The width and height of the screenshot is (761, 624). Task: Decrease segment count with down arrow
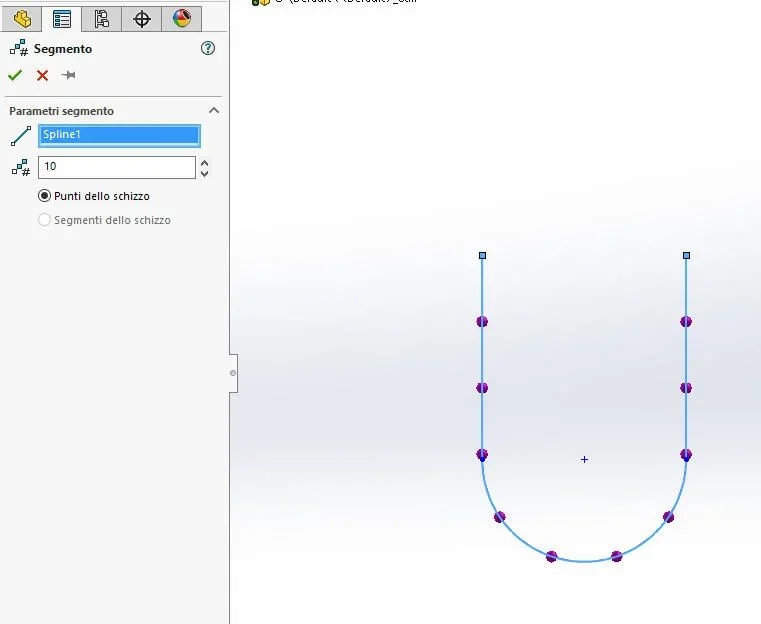[x=205, y=173]
